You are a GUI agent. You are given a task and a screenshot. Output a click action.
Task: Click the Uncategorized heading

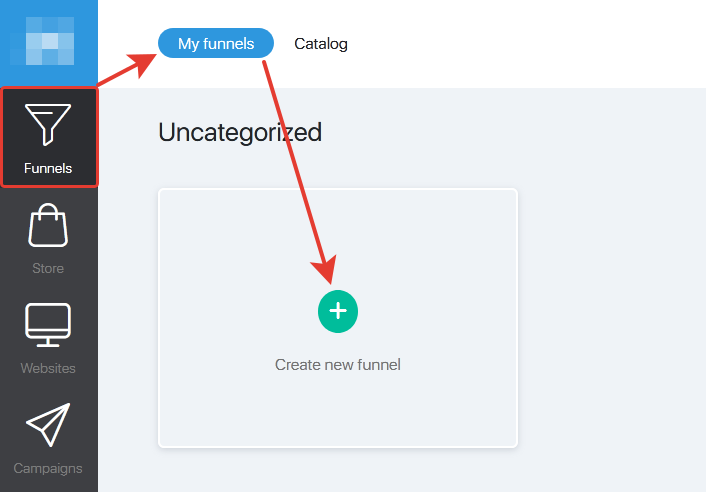(x=240, y=132)
